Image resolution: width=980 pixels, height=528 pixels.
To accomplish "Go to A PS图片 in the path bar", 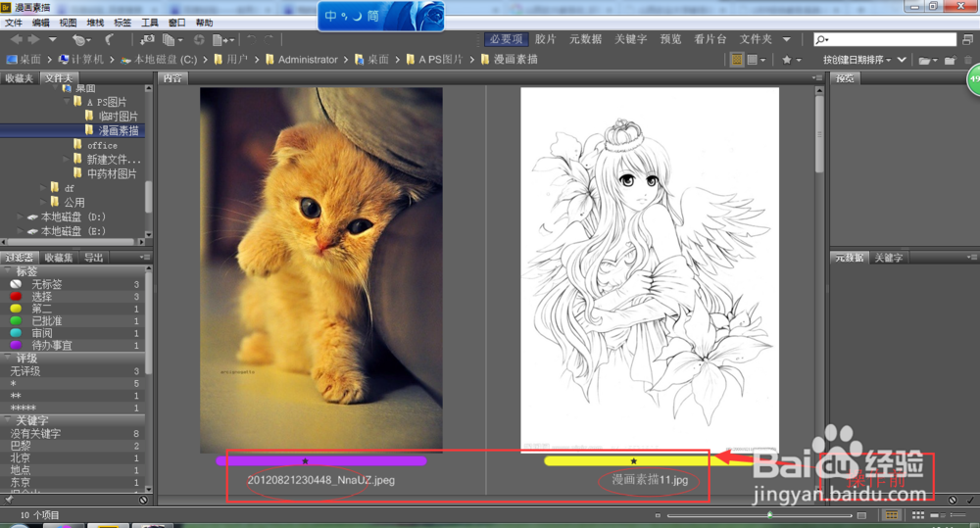I will pos(441,60).
